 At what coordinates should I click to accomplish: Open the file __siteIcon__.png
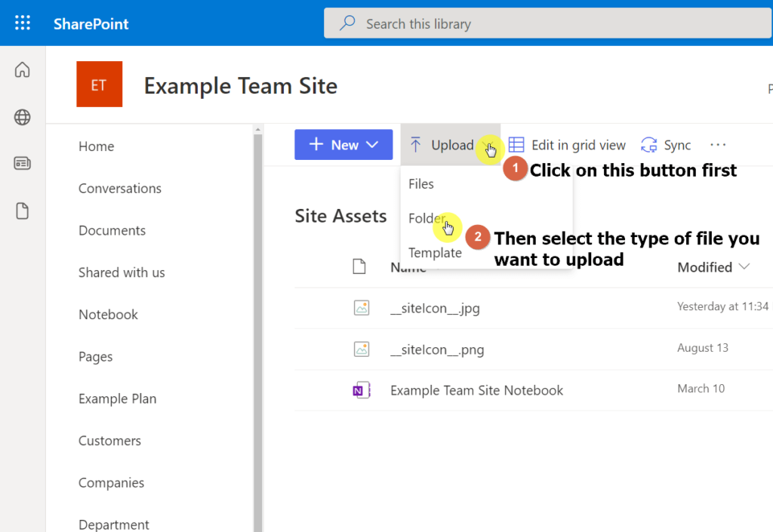pos(437,349)
